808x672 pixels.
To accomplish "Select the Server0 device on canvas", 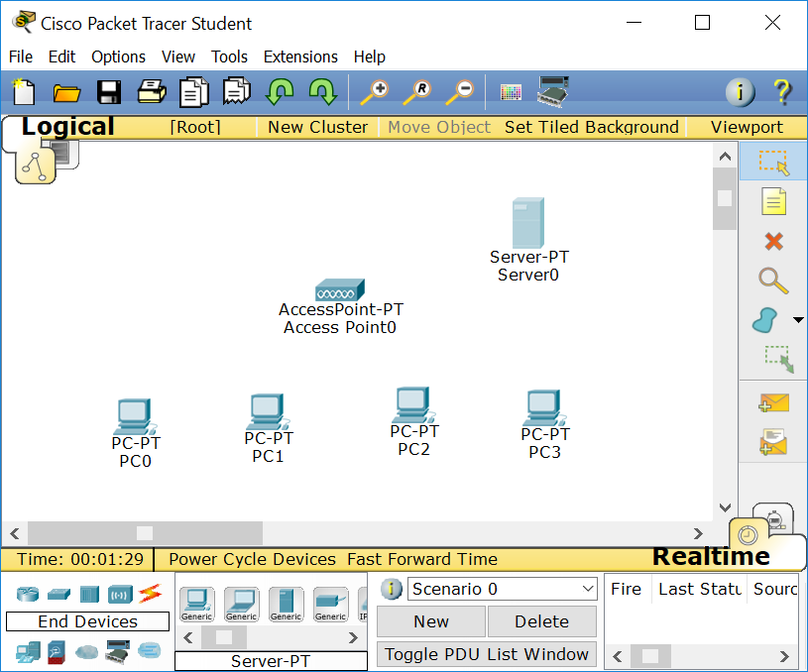I will coord(528,223).
